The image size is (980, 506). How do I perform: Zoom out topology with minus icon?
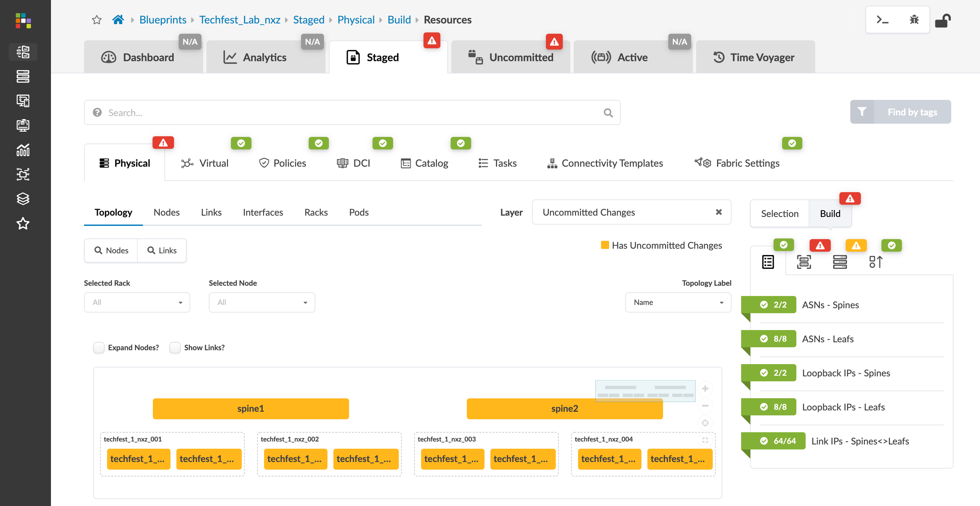pyautogui.click(x=705, y=406)
